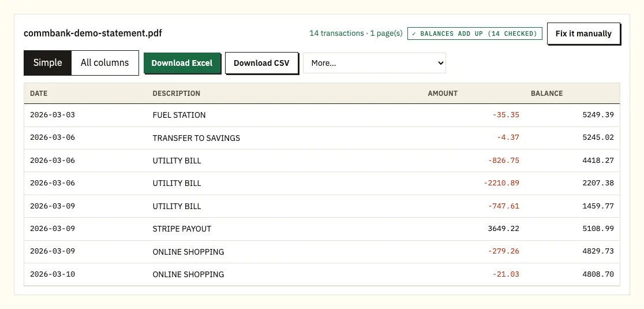Screen dimensions: 644x309
Task: Select the 1459.77 balance cell
Action: point(598,206)
